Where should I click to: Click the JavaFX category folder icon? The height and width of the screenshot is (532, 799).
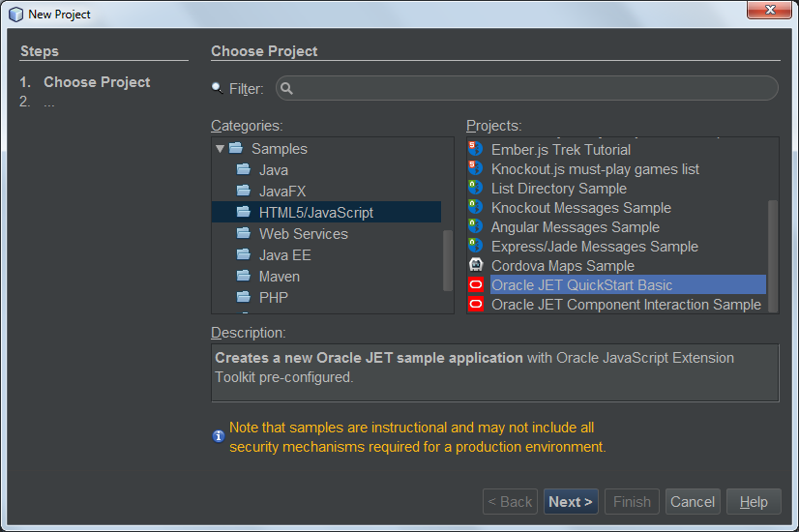pyautogui.click(x=244, y=192)
